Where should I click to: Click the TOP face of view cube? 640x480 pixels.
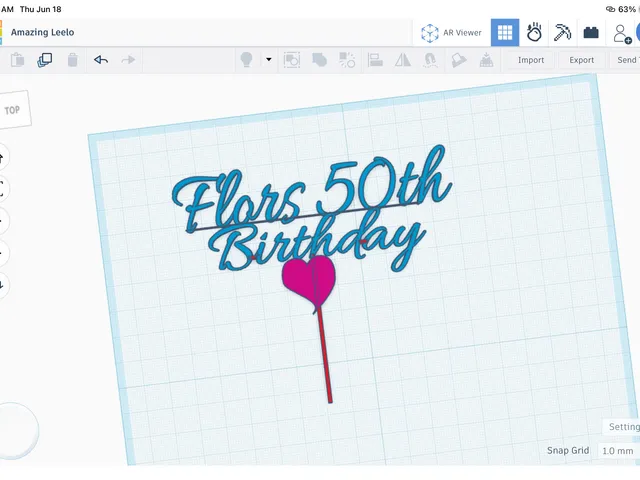click(x=12, y=110)
